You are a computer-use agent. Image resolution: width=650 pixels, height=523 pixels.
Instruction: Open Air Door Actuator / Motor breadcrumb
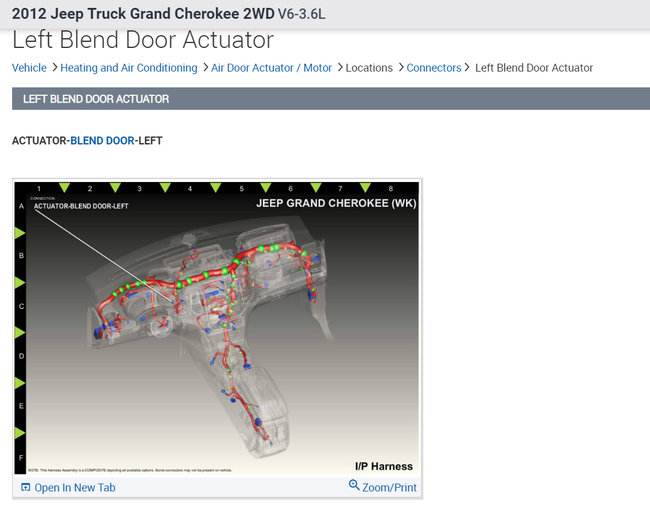[271, 68]
